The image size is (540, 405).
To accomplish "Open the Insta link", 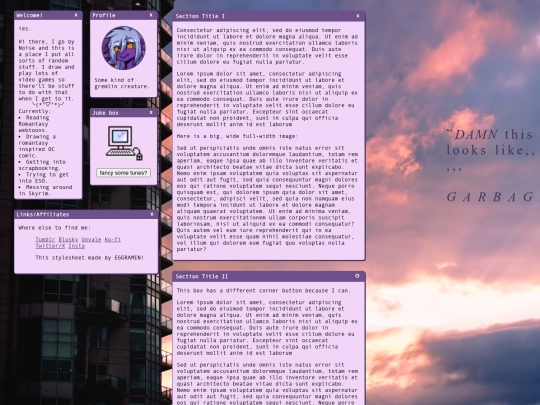I will (76, 246).
